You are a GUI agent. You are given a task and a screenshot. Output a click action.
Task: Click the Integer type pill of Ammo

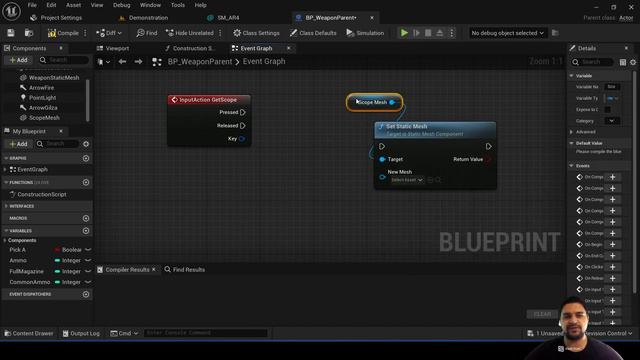[57, 260]
